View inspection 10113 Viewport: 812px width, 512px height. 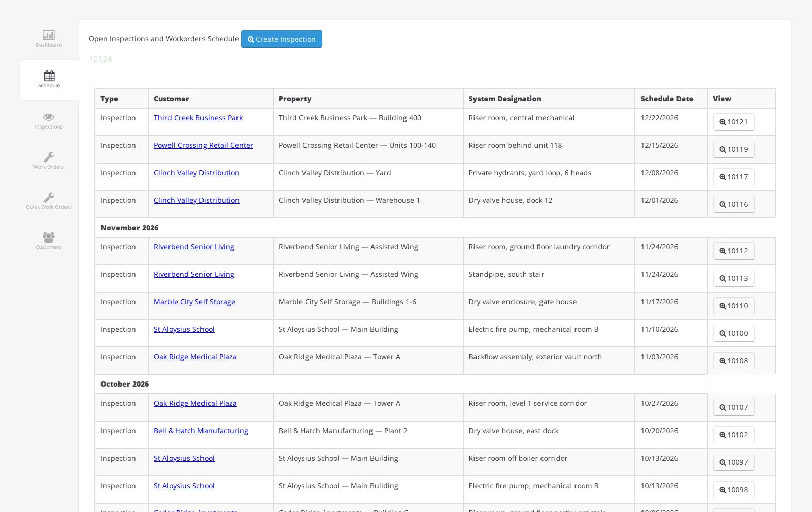[x=733, y=278]
